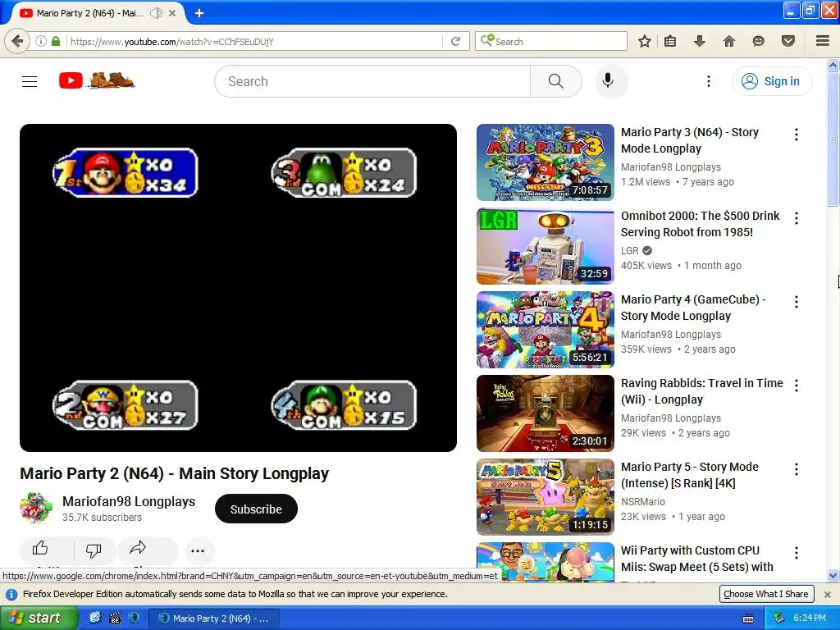Open YouTube settings three-dot menu
The image size is (840, 630).
click(x=708, y=81)
